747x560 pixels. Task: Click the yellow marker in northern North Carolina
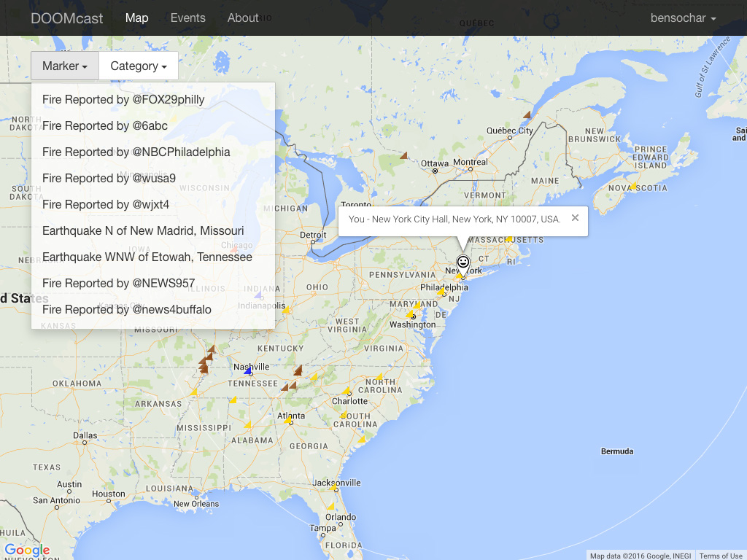(x=379, y=377)
